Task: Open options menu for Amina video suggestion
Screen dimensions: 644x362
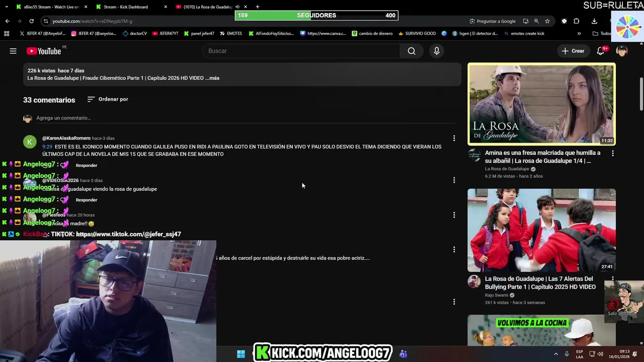Action: (612, 153)
